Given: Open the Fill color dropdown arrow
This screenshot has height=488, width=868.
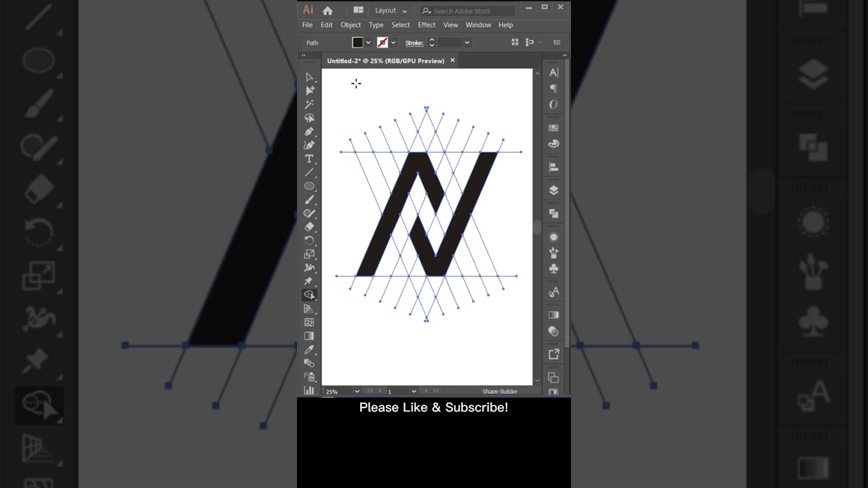Looking at the screenshot, I should pos(368,43).
